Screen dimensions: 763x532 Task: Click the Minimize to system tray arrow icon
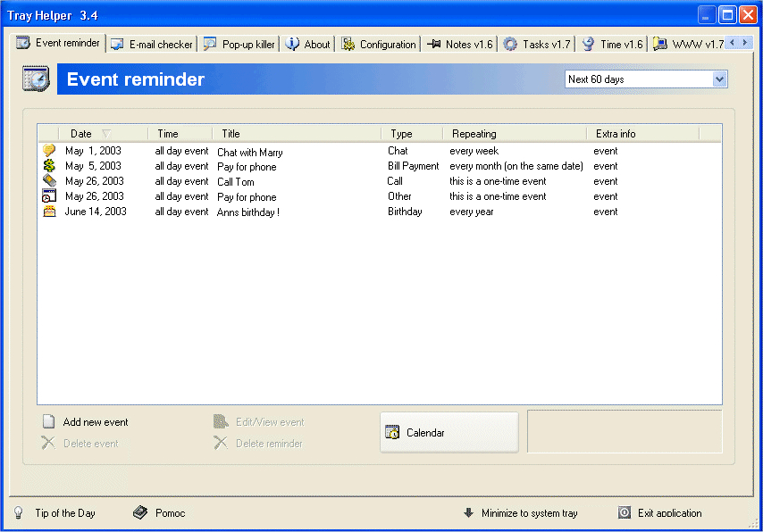tap(468, 512)
